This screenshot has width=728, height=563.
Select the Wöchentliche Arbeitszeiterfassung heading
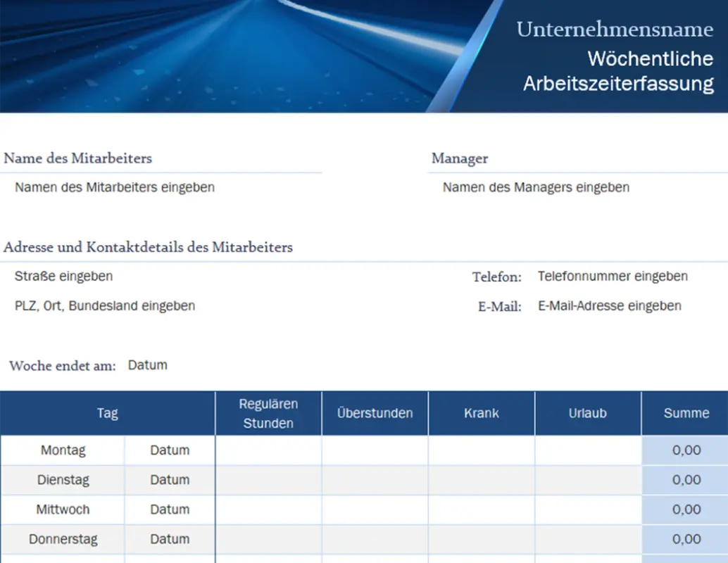click(618, 71)
